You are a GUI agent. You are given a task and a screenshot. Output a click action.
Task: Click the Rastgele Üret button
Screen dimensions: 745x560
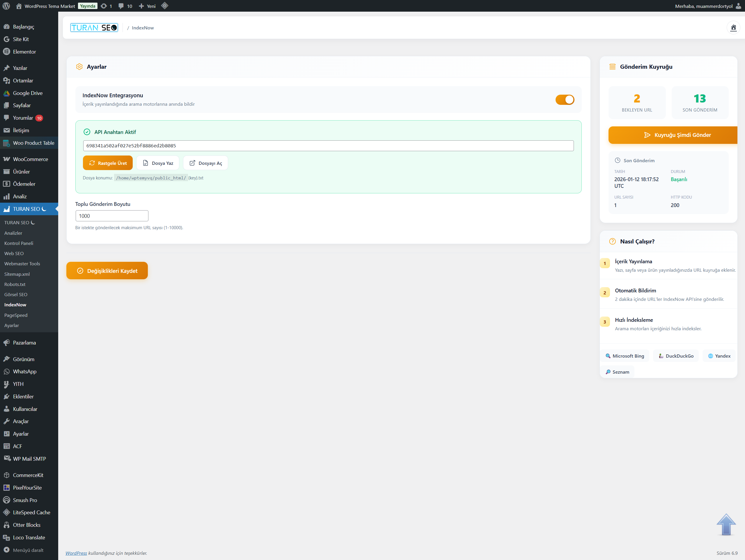[108, 163]
